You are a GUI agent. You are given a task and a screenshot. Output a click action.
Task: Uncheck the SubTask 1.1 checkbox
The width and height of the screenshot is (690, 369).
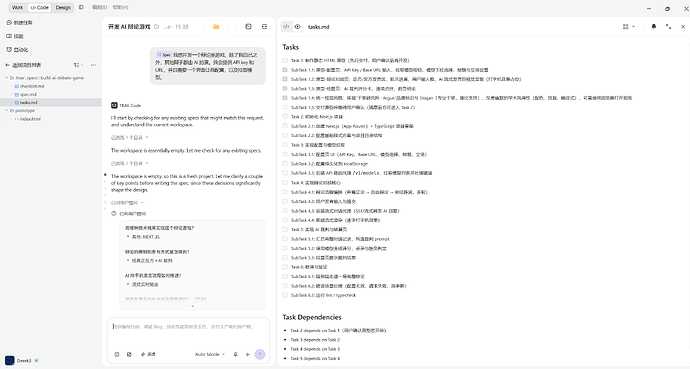click(285, 70)
